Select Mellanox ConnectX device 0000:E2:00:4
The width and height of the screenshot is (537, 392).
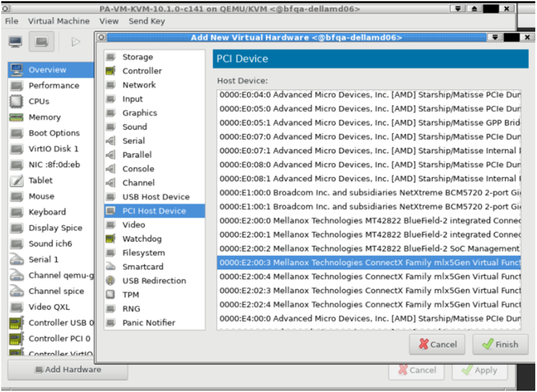[368, 276]
